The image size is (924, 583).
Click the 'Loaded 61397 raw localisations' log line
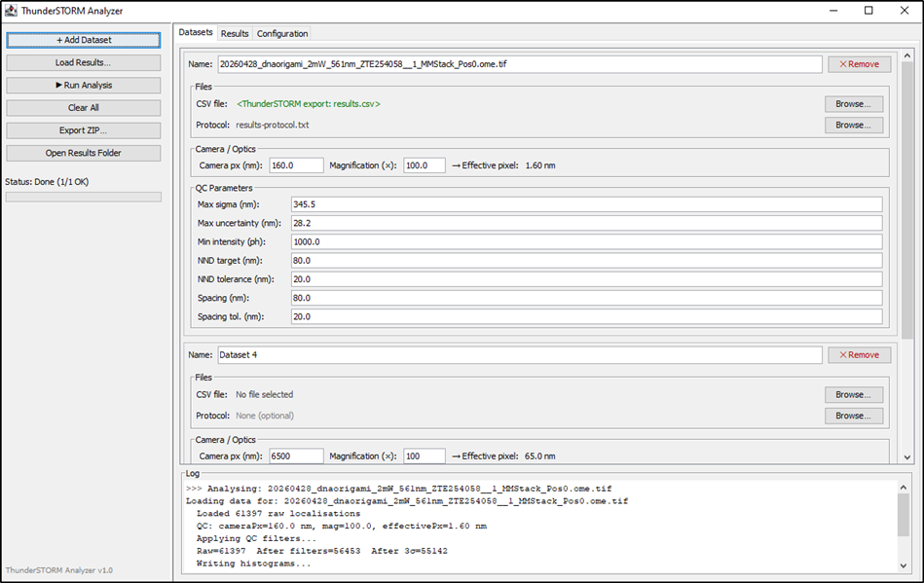278,514
